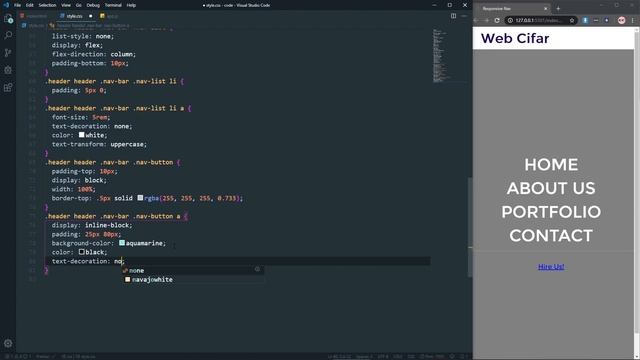Open the File menu
The image size is (640, 360).
tap(17, 5)
